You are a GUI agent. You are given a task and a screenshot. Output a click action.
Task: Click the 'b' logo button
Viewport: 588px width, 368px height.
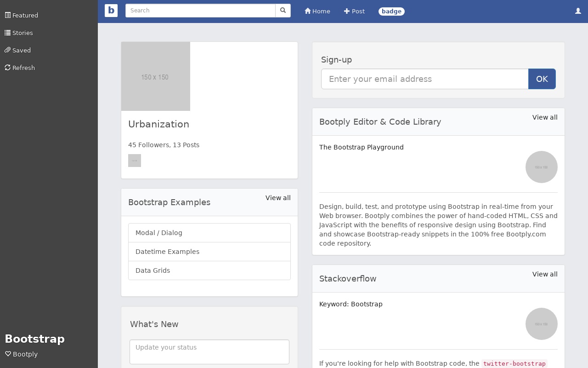point(111,11)
